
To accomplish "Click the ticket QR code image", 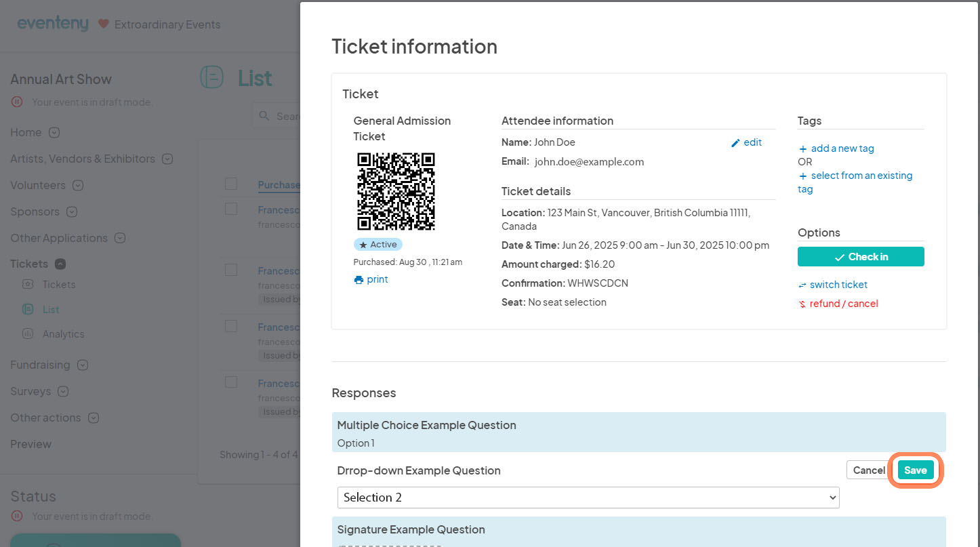I will 396,191.
